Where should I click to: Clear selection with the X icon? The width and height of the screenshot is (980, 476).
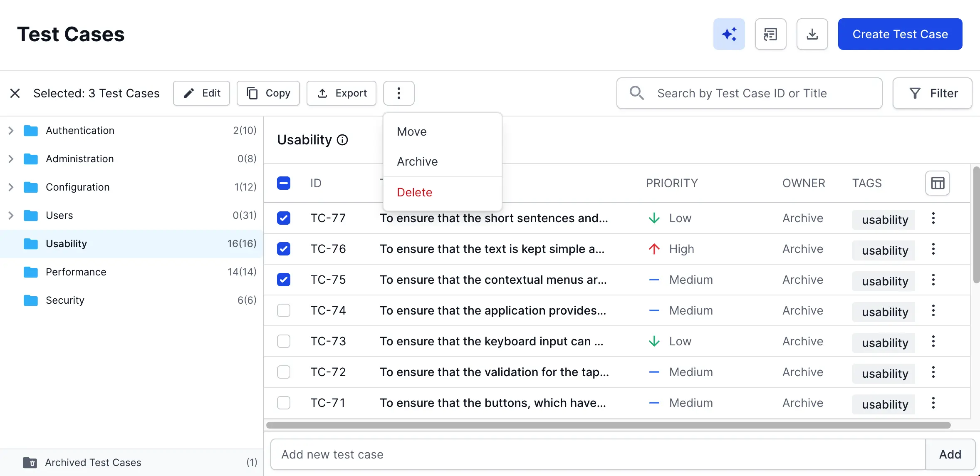click(x=15, y=93)
